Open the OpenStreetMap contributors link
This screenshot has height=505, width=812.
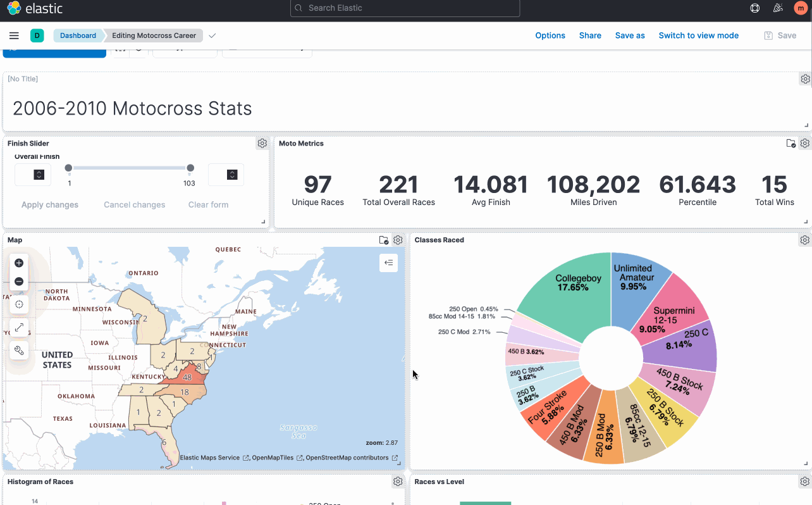(352, 458)
